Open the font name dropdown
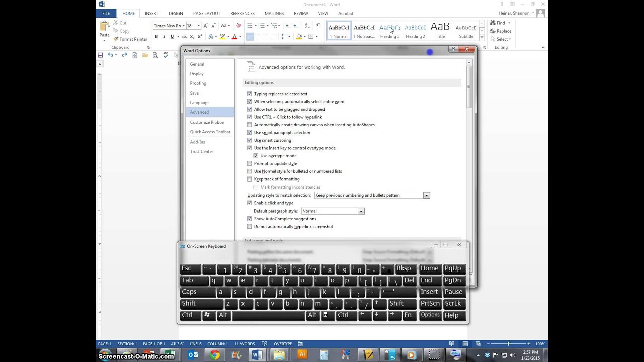This screenshot has width=644, height=362. pyautogui.click(x=183, y=26)
